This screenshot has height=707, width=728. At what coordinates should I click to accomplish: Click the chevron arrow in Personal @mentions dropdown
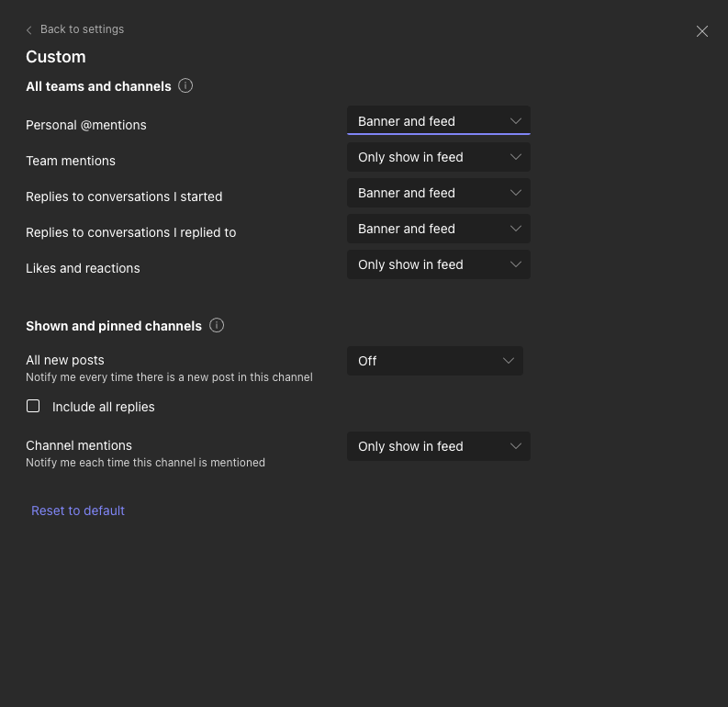pos(515,121)
